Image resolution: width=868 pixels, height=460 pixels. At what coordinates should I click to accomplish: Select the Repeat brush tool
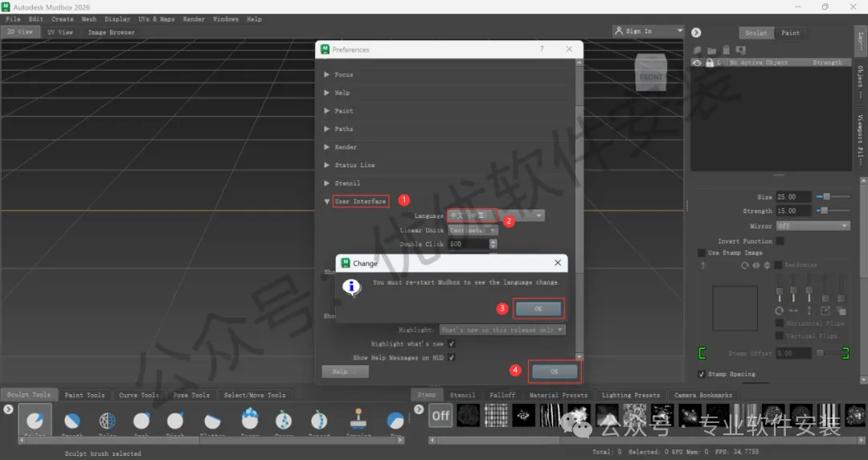(319, 421)
